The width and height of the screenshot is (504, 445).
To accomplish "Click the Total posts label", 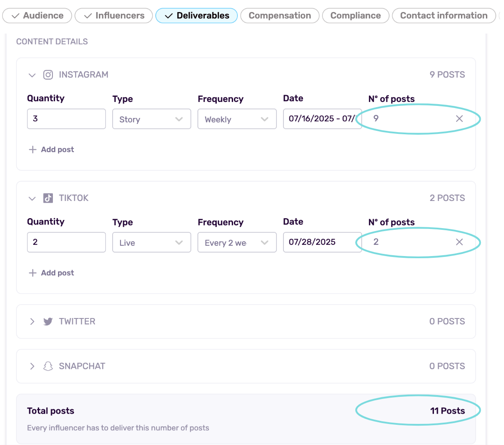I will pos(51,411).
